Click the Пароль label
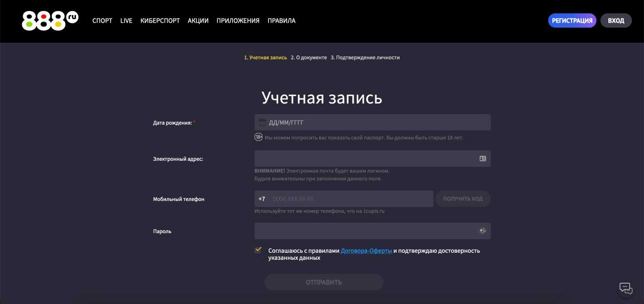 pyautogui.click(x=162, y=231)
